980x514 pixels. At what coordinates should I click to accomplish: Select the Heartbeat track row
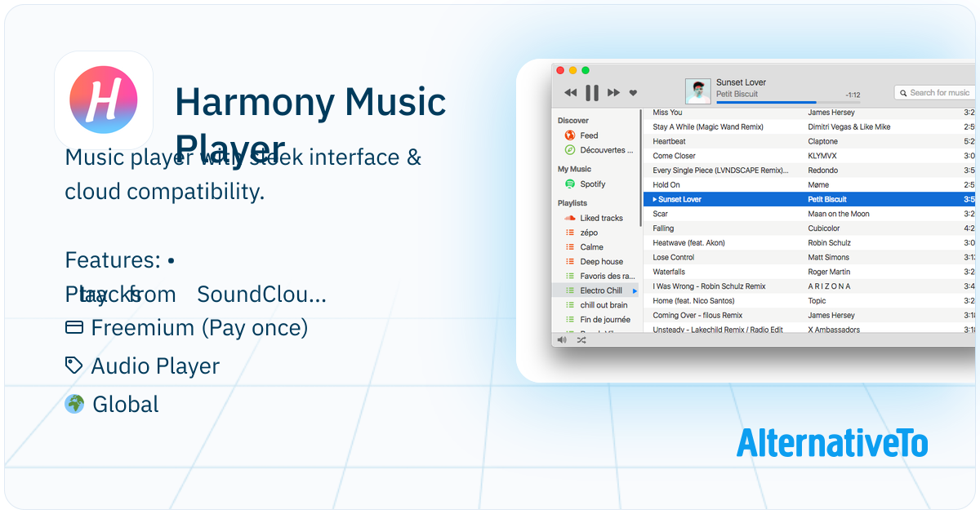coord(809,141)
